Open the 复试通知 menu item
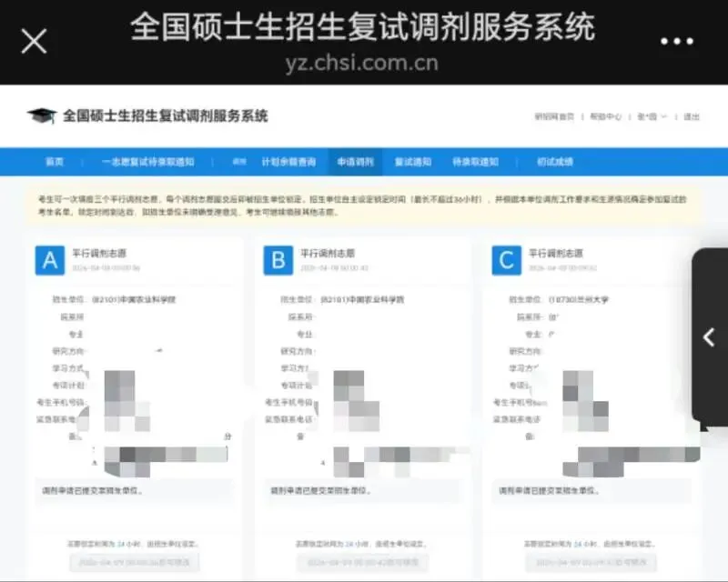This screenshot has width=728, height=582. coord(413,162)
